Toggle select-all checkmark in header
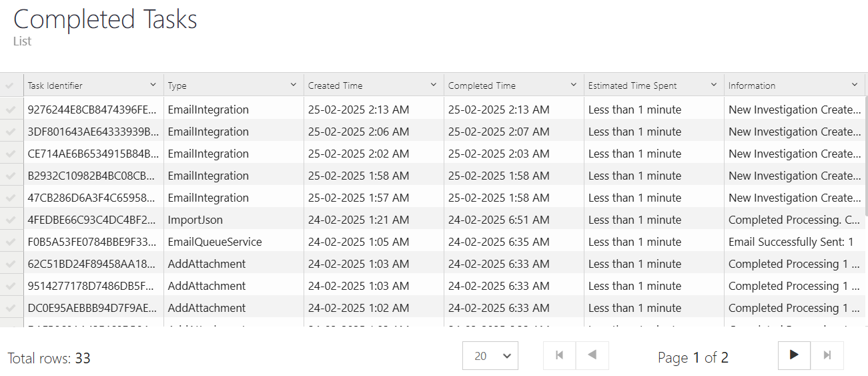 click(x=10, y=85)
